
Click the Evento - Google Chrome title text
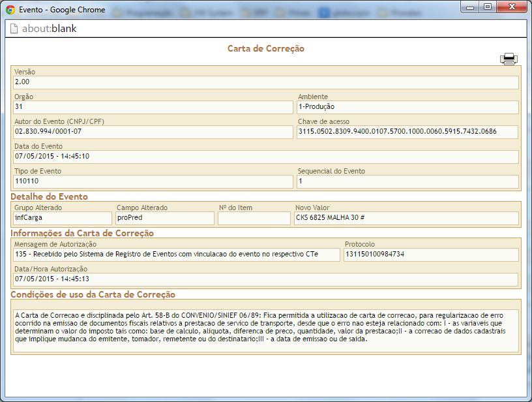coord(62,10)
